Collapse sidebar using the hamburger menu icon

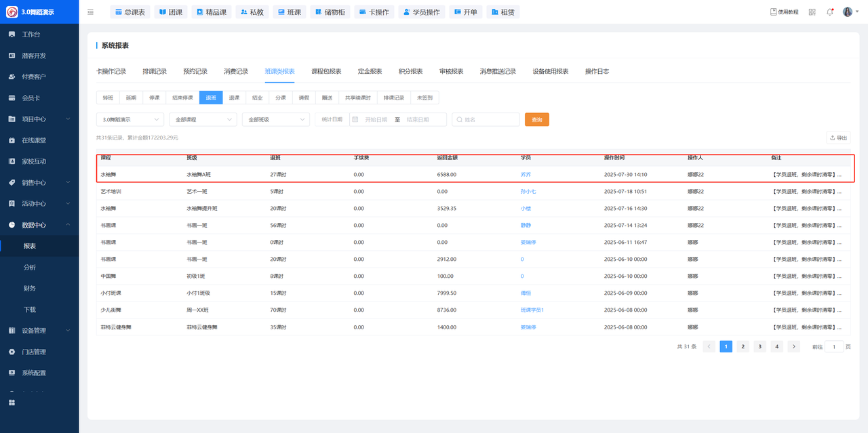[91, 12]
